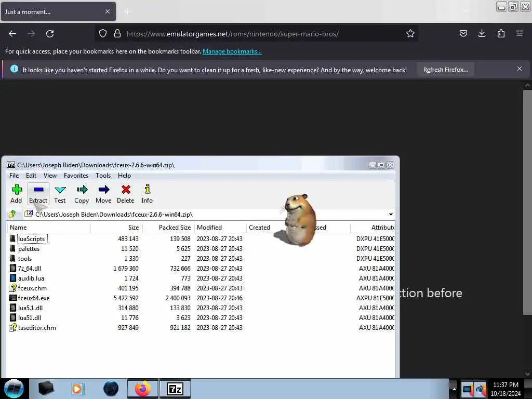Viewport: 532px width, 399px height.
Task: Select the palettes folder row
Action: [x=200, y=249]
